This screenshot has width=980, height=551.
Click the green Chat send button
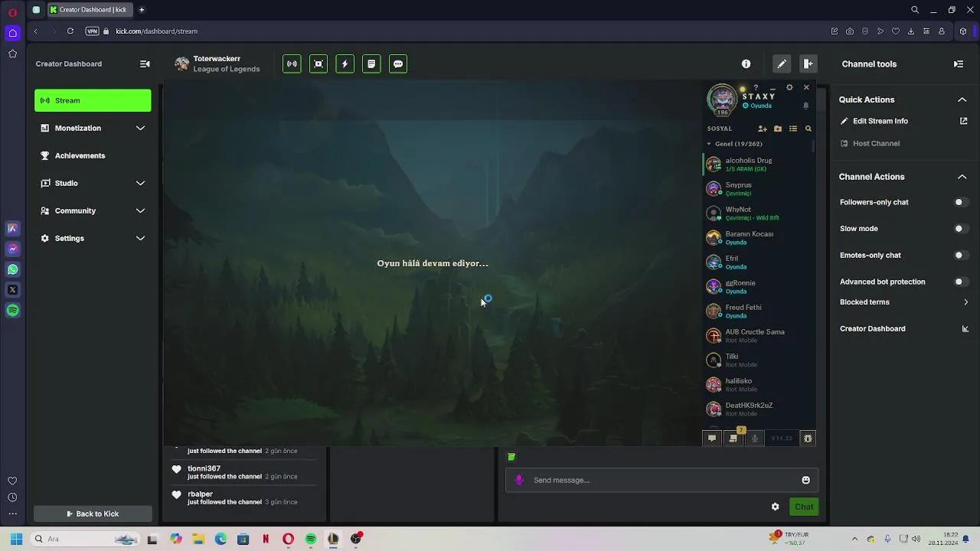[804, 507]
